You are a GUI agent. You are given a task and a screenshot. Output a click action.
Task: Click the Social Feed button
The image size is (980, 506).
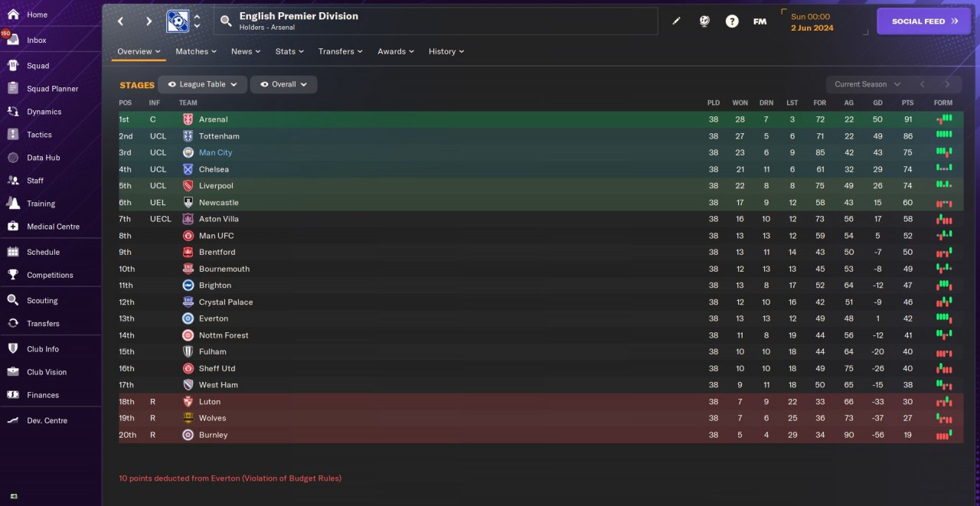[923, 21]
